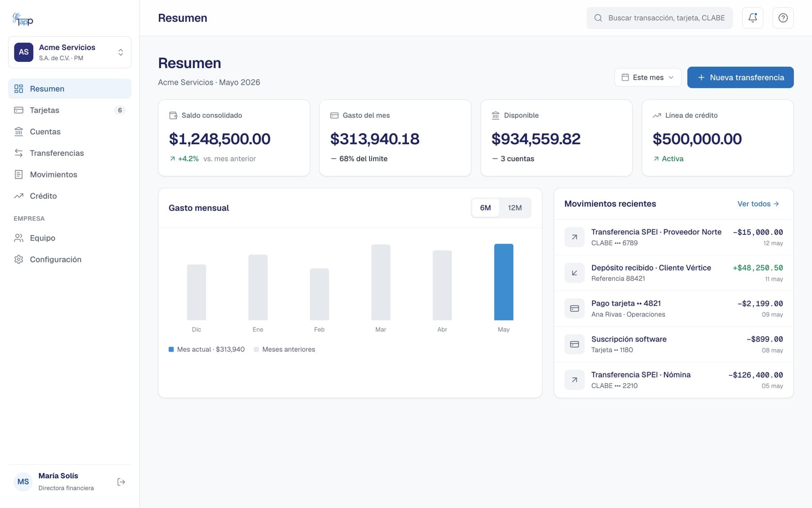Screen dimensions: 812x508
Task: Click card icon for Suscripción software
Action: [574, 344]
